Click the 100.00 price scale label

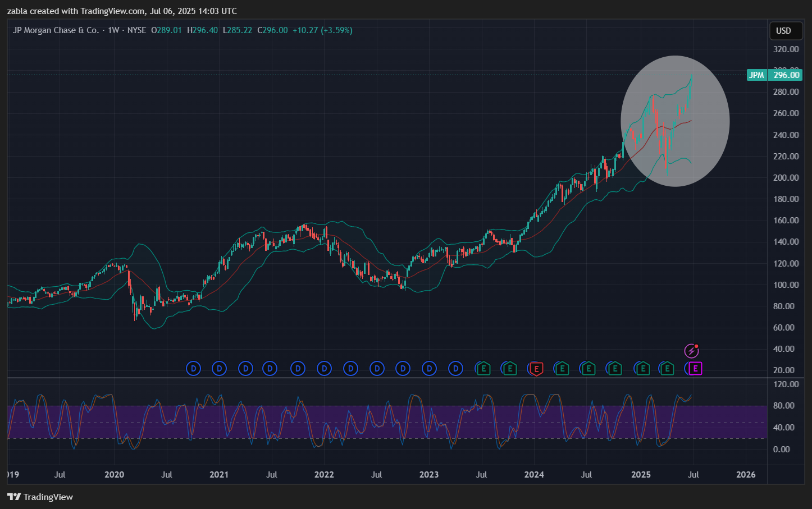click(x=786, y=285)
